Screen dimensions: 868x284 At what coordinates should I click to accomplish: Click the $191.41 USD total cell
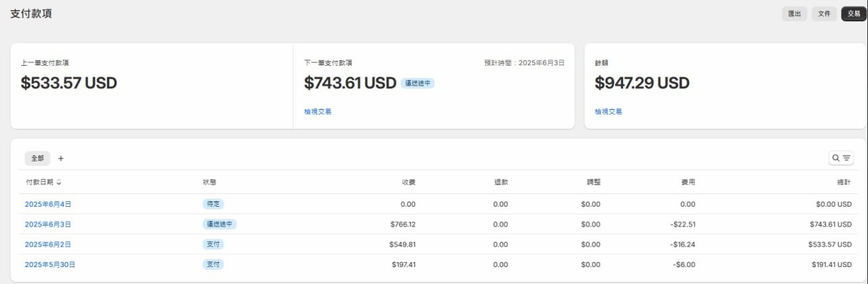click(832, 264)
